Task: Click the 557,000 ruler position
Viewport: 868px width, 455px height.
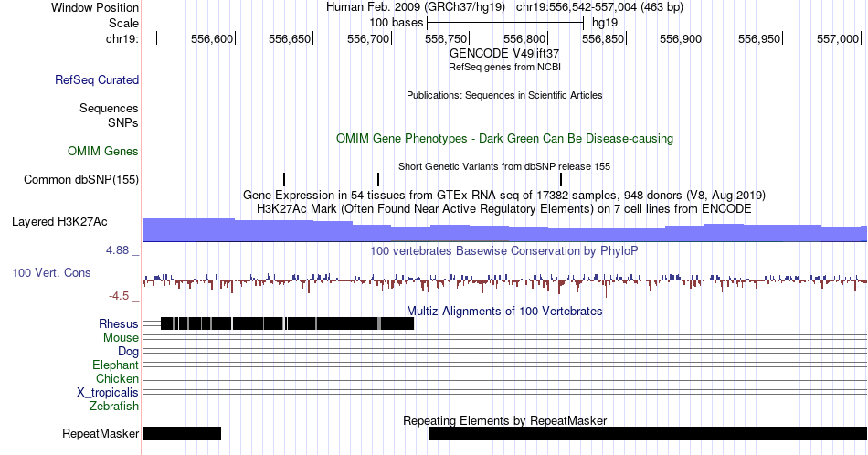Action: tap(838, 38)
